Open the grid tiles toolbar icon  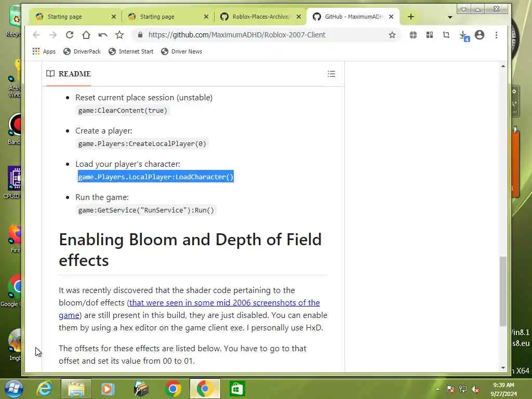pyautogui.click(x=430, y=35)
